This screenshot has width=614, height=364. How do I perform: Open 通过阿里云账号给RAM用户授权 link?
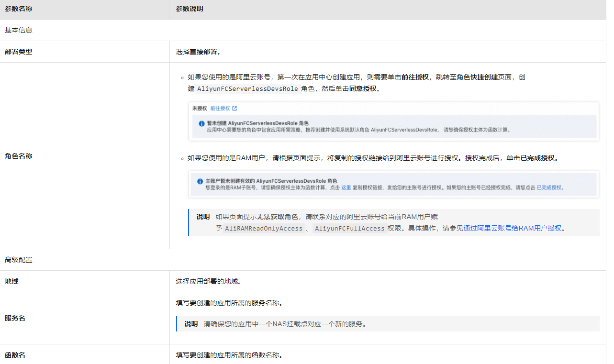[513, 228]
